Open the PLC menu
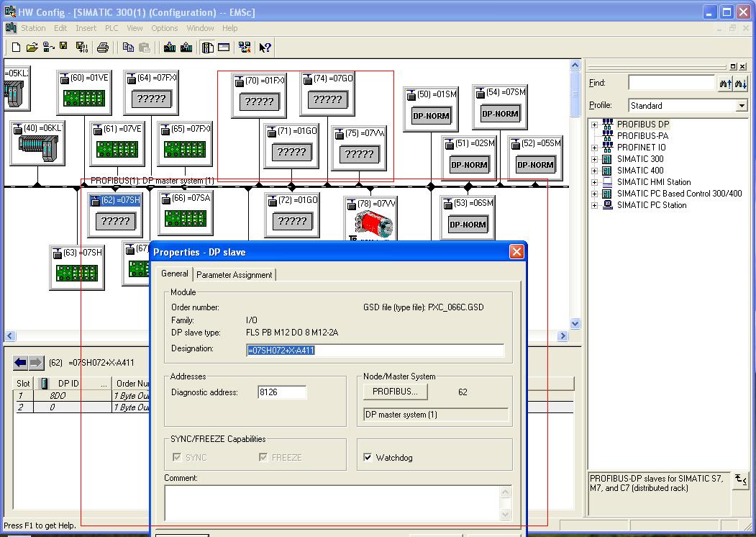Viewport: 756px width, 537px height. tap(111, 28)
